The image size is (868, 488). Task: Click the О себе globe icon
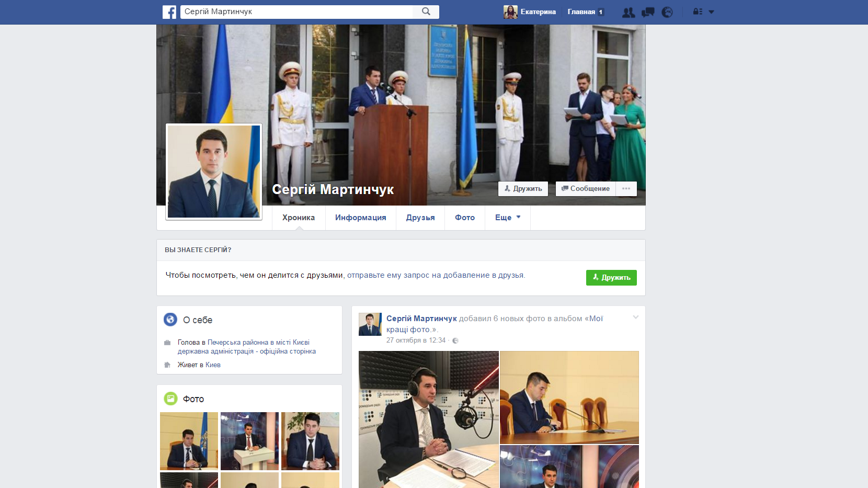pos(170,320)
